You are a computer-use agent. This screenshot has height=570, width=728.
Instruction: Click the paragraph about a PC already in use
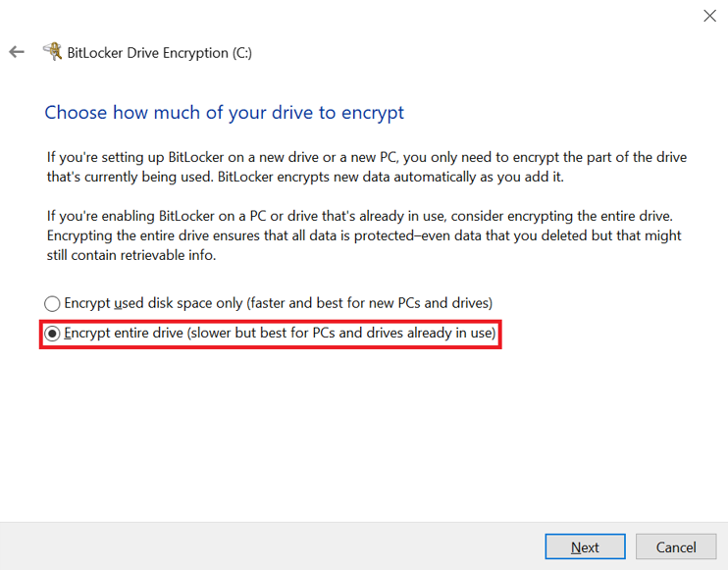(364, 235)
